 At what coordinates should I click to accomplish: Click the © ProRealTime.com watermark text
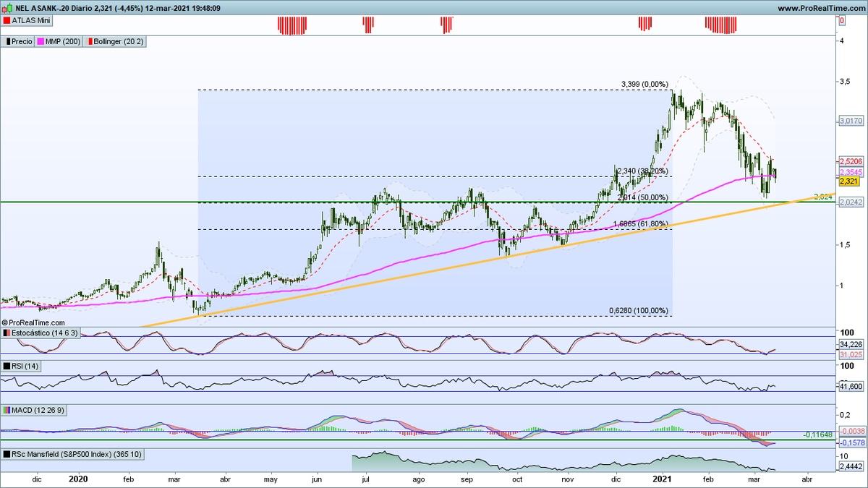tap(33, 322)
